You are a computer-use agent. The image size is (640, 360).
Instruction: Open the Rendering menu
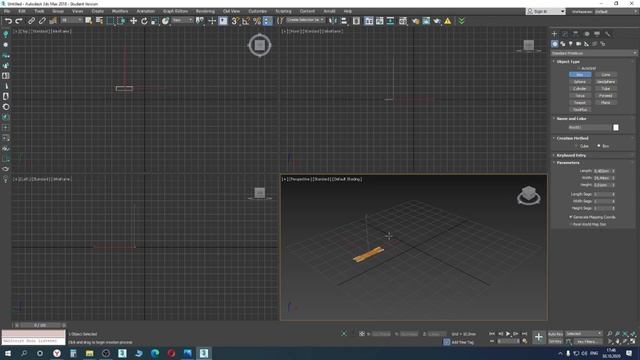tap(205, 11)
